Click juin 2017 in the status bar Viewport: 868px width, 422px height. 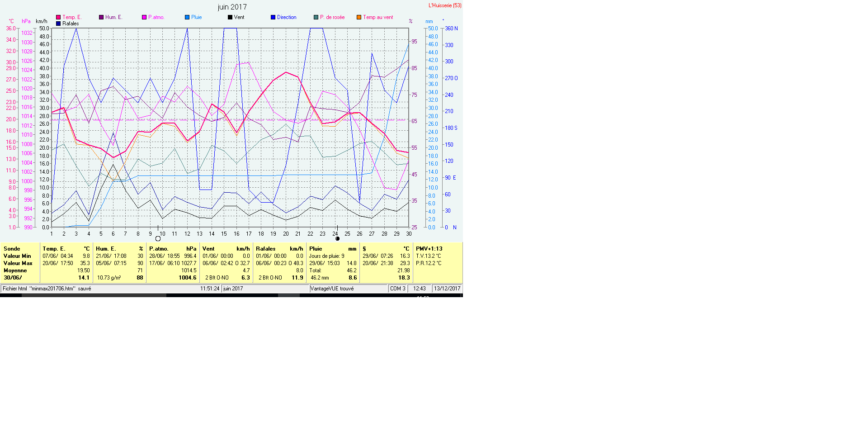click(x=233, y=289)
